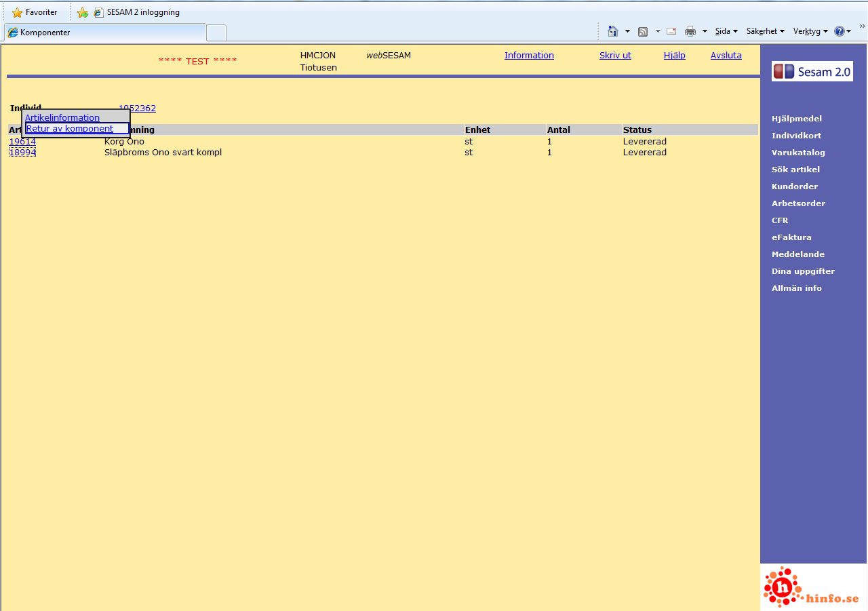The height and width of the screenshot is (611, 868).
Task: Click the add to favorites bar icon
Action: (83, 12)
